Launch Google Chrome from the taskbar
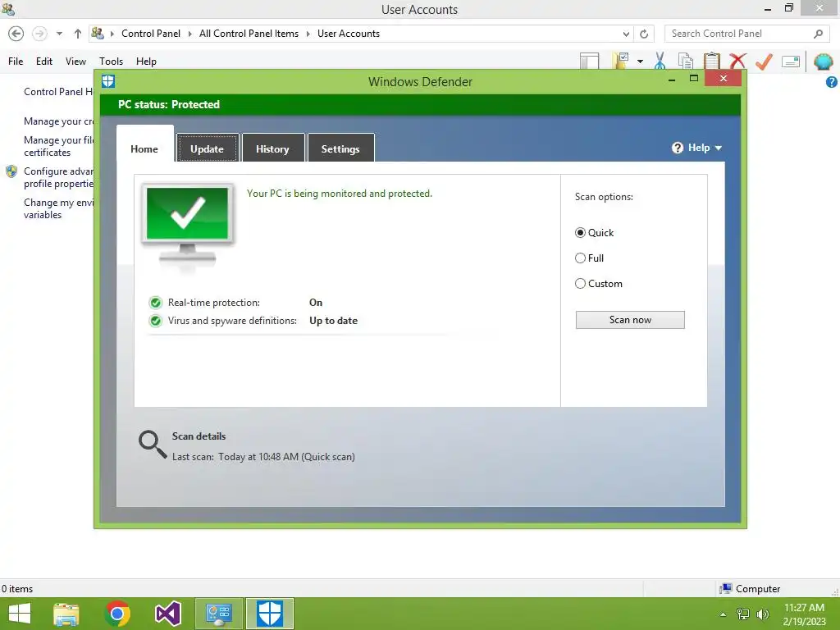Image resolution: width=840 pixels, height=630 pixels. 117,614
